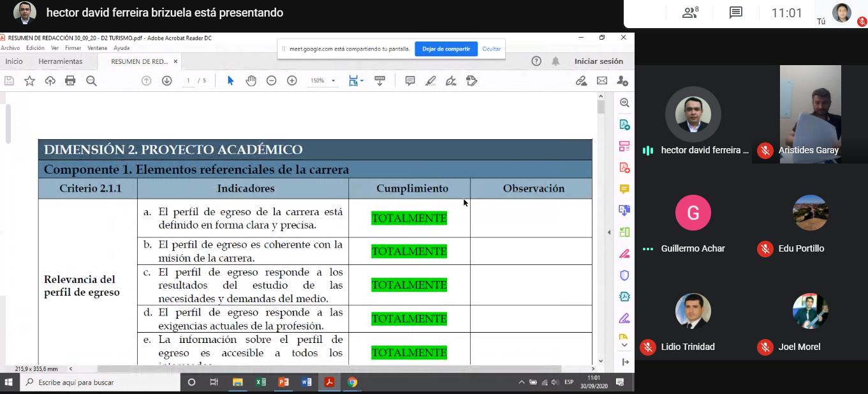This screenshot has width=868, height=394.
Task: Click the add people share icon
Action: tap(622, 80)
